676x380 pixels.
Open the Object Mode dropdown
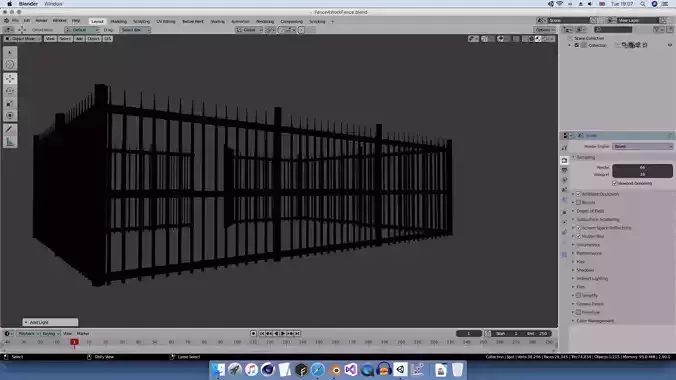[x=22, y=39]
